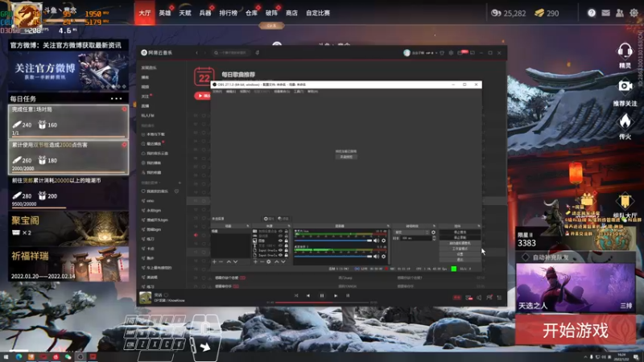This screenshot has height=362, width=644.
Task: Open the listen-together icon in player bar
Action: coord(489,298)
